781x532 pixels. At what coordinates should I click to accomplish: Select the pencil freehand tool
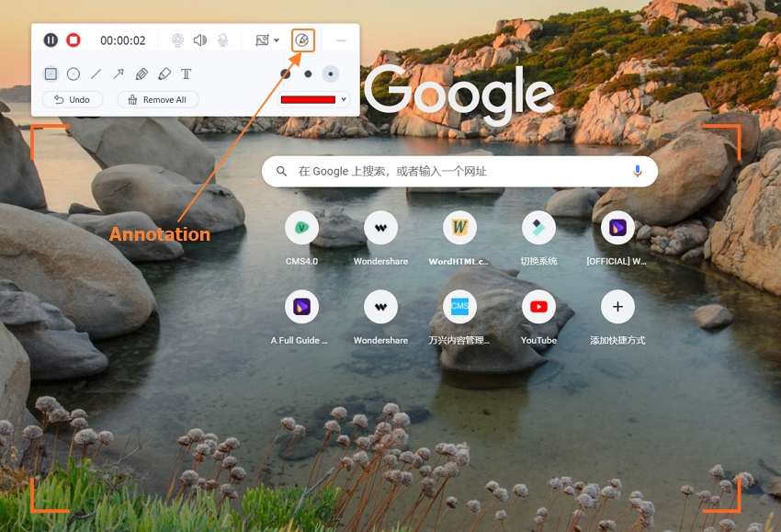click(x=141, y=74)
